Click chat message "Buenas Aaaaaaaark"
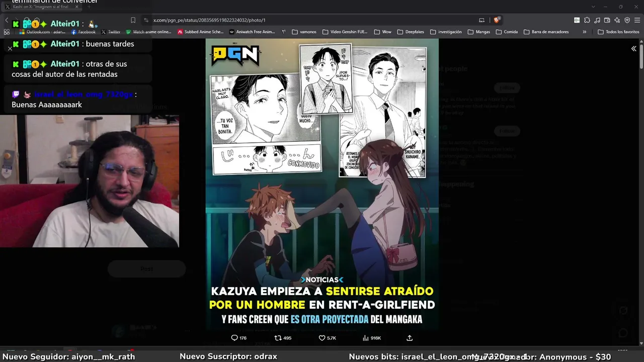Viewport: 644px width, 362px height. point(47,105)
